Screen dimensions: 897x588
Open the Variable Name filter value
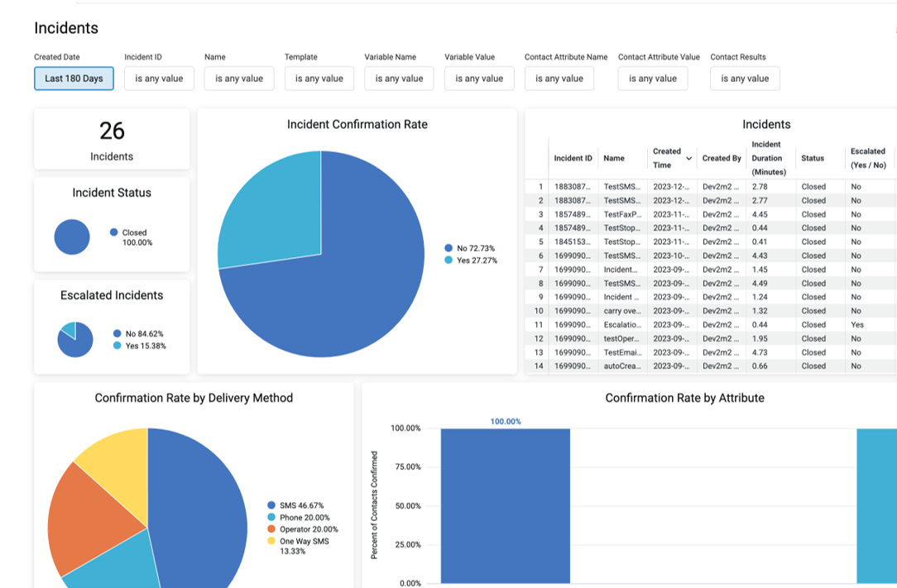[400, 79]
